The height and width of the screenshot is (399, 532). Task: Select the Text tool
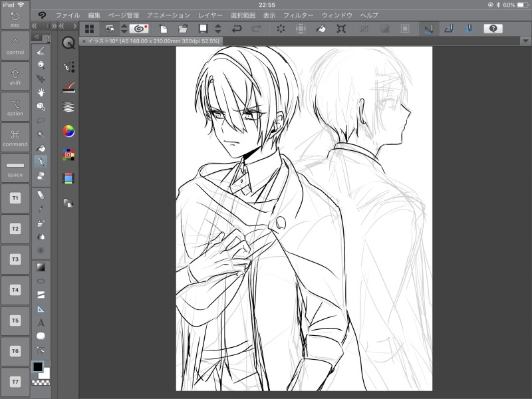click(41, 323)
